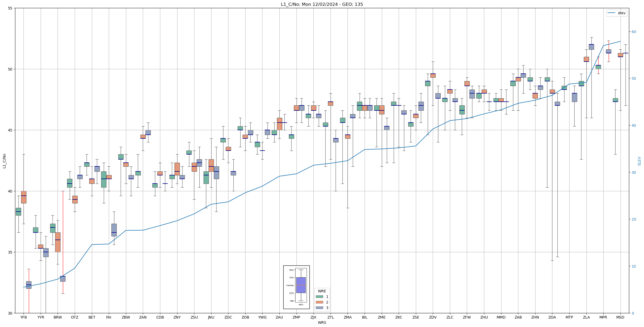Viewport: 644px width, 327px height.
Task: Click the FAI x-axis tick label
Action: [109, 317]
